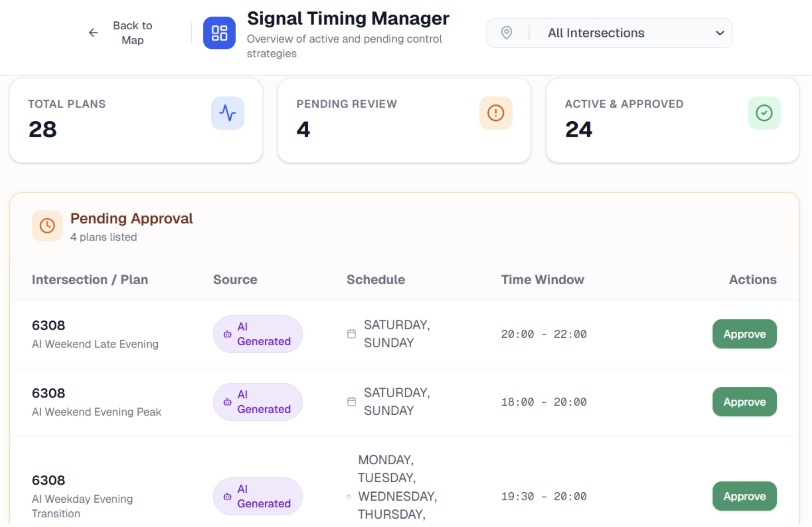Open the Pending Review card
This screenshot has height=527, width=812.
pyautogui.click(x=404, y=120)
